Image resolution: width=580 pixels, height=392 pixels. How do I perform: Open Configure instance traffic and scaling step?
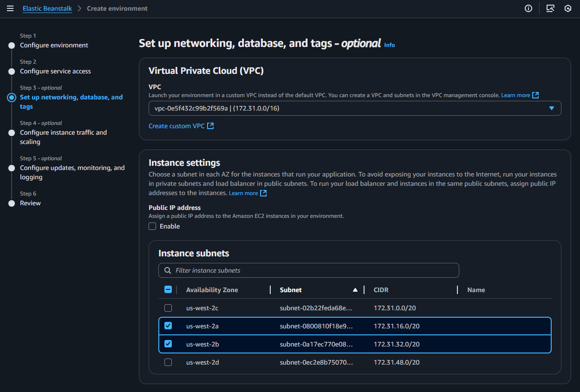63,137
